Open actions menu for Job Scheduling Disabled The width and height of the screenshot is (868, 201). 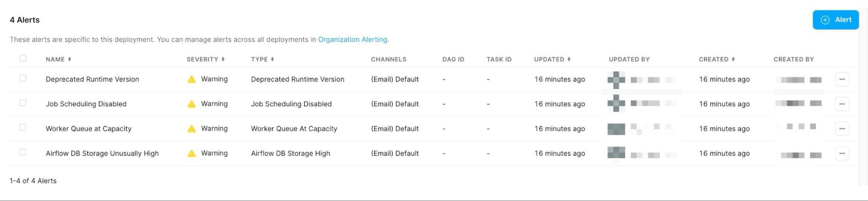coord(842,104)
